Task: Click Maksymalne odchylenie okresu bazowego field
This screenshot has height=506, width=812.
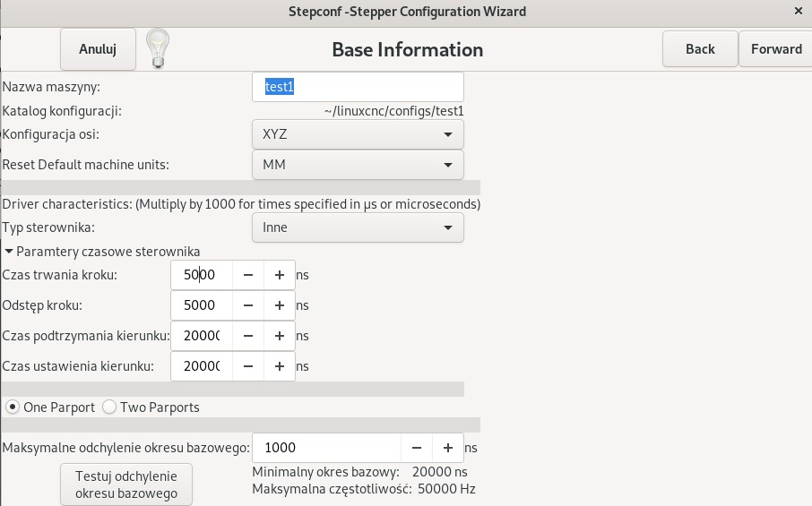Action: (x=326, y=448)
